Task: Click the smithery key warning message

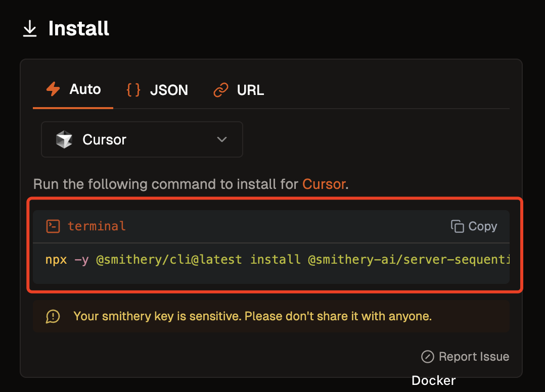Action: pyautogui.click(x=252, y=317)
